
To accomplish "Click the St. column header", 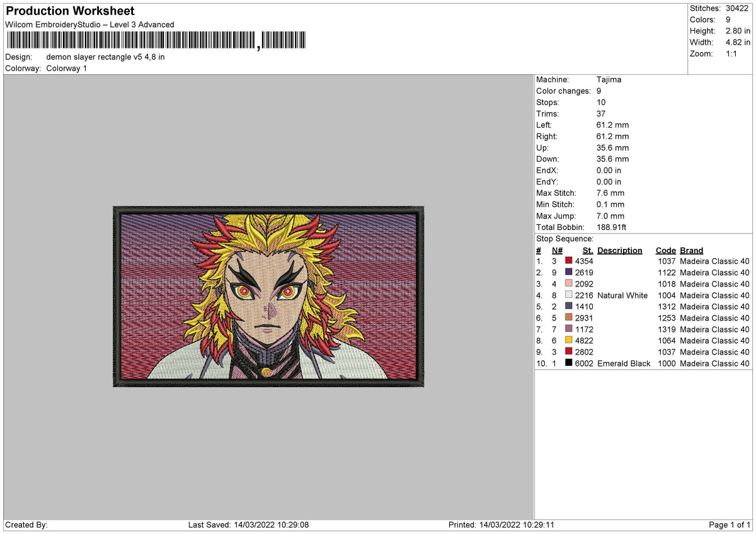I will [587, 250].
